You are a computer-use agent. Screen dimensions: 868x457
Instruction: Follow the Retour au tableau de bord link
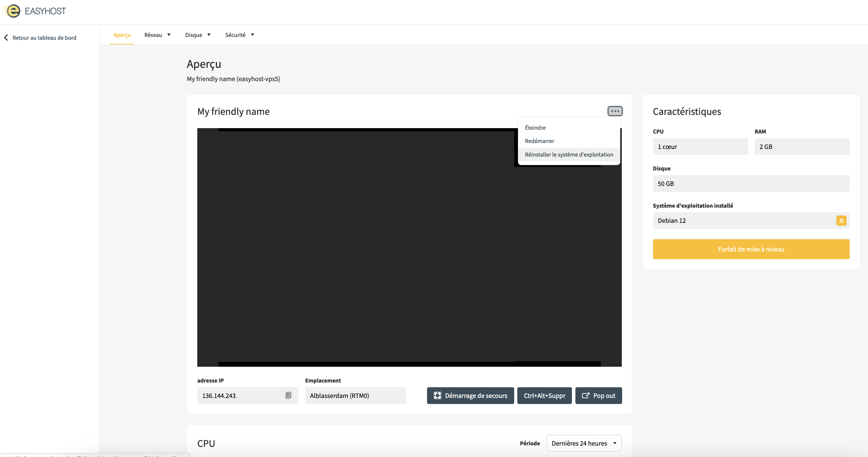click(x=45, y=38)
